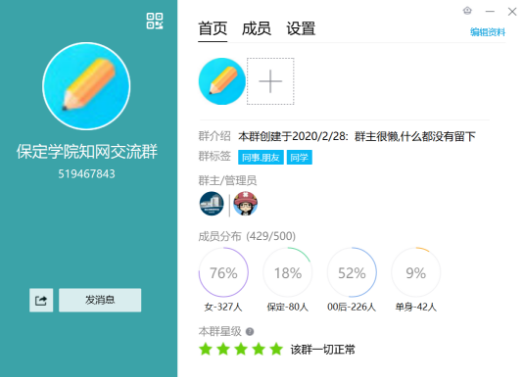Click the report icon in title bar

[467, 11]
